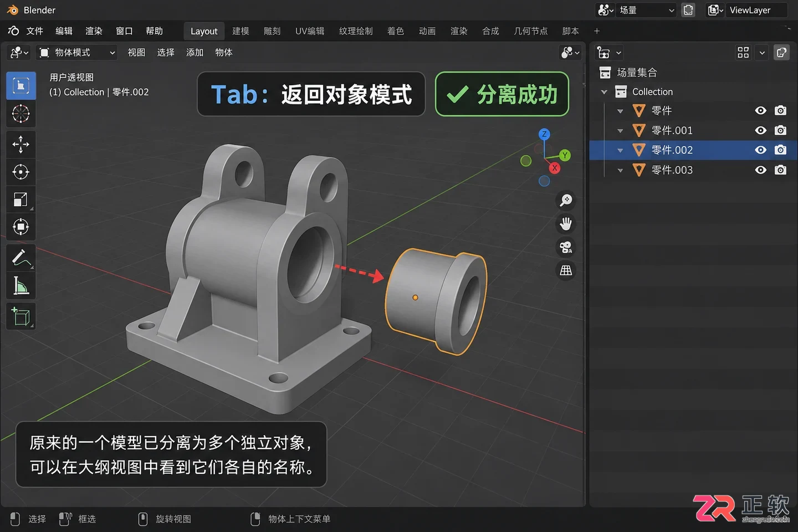Select the Measure tool

(21, 285)
